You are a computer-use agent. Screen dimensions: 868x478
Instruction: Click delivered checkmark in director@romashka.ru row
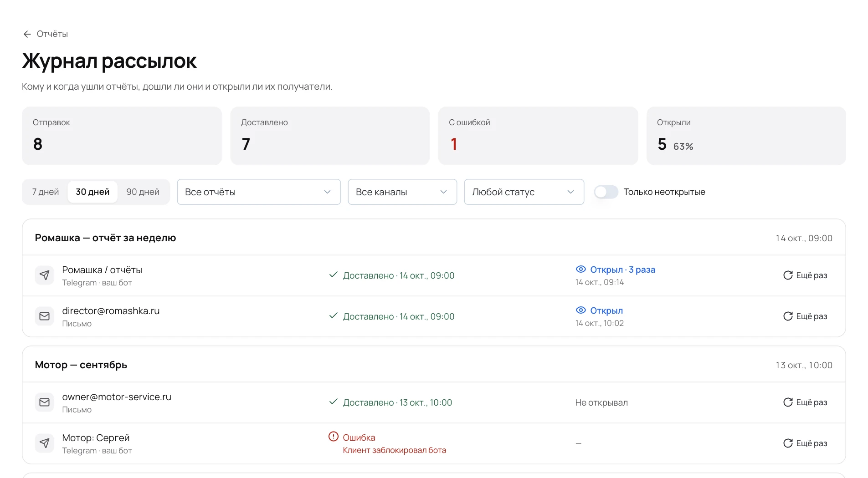[334, 316]
